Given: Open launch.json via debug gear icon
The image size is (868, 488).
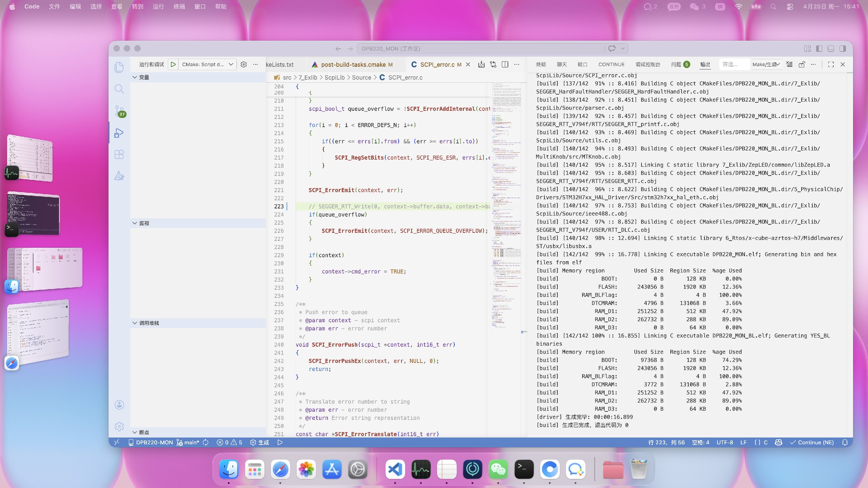Looking at the screenshot, I should (243, 64).
